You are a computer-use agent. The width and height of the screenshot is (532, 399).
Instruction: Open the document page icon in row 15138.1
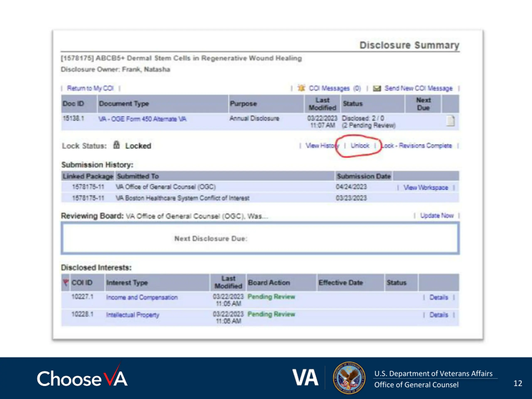[451, 121]
